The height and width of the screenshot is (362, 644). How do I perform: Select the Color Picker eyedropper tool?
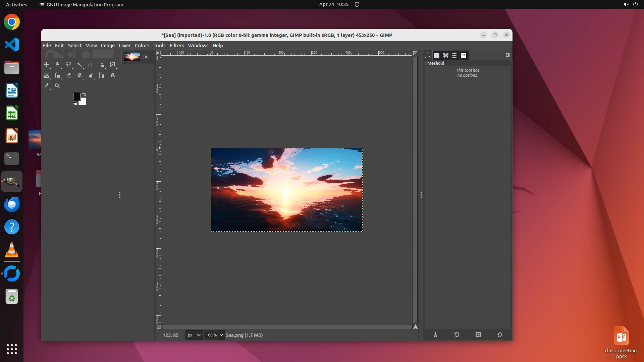point(47,86)
